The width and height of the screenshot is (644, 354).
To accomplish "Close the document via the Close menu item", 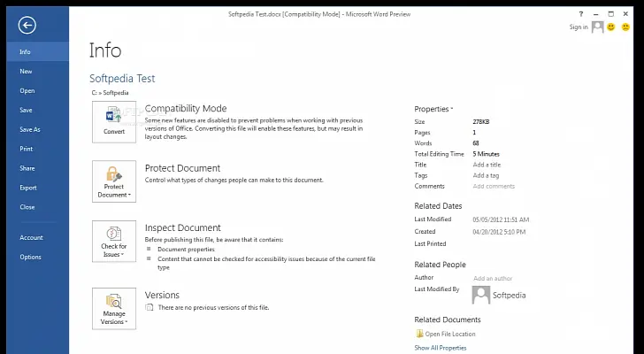I will [x=38, y=207].
